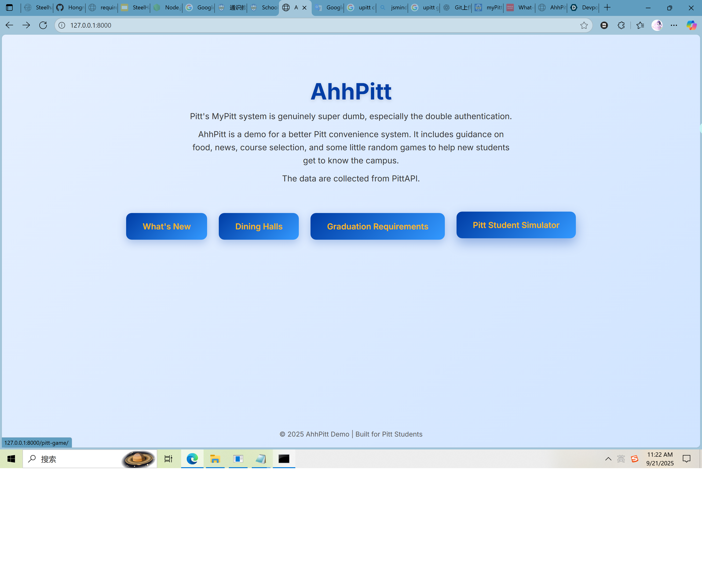
Task: Launch the Pitt Student Simulator
Action: pyautogui.click(x=516, y=225)
